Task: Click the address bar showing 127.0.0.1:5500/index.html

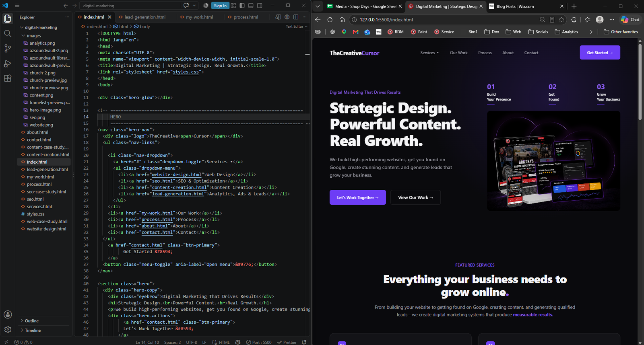Action: pos(445,19)
